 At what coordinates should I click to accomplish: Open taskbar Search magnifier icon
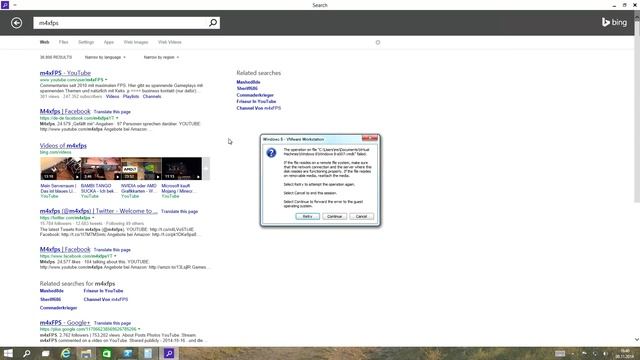point(27,353)
